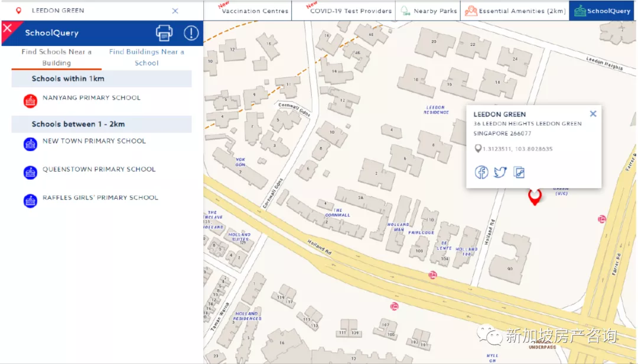The height and width of the screenshot is (364, 638).
Task: Click the Leedon Green search input field
Action: point(95,11)
